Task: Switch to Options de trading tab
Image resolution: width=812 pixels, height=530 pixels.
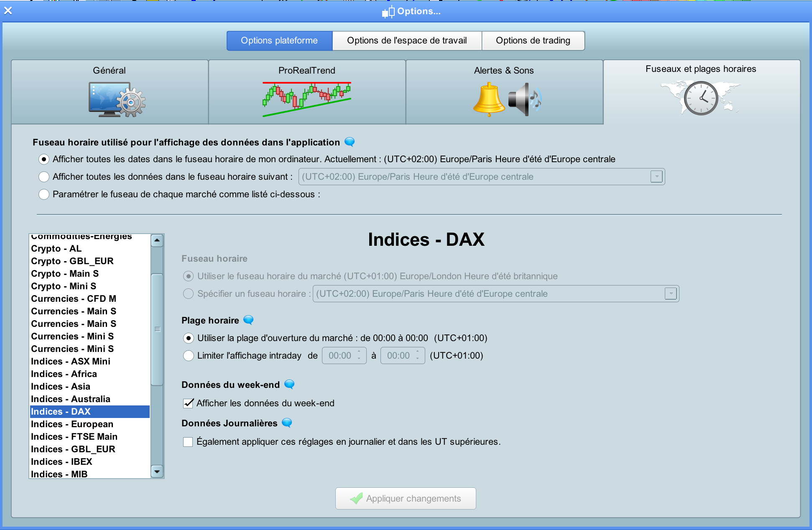Action: 533,41
